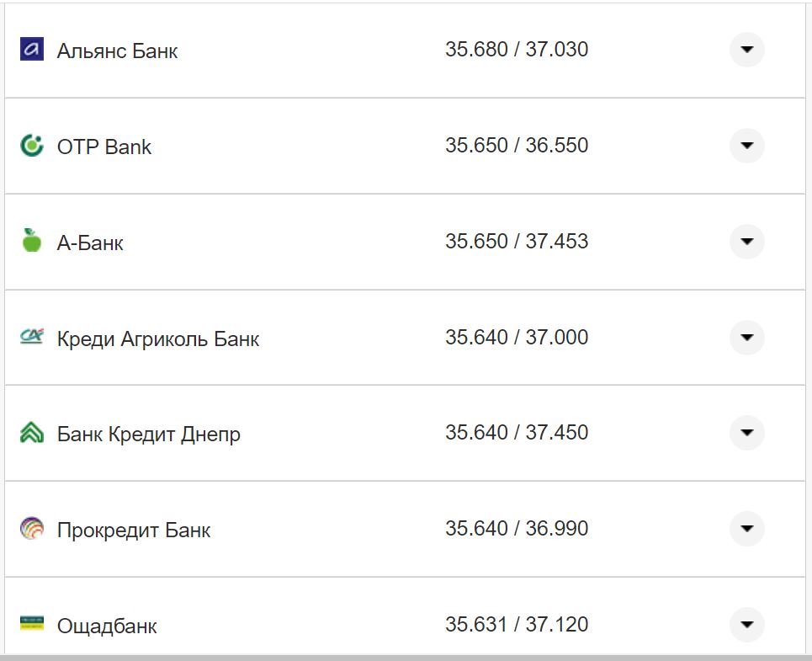Open the Прокредит Банк name link
The height and width of the screenshot is (661, 812).
[x=133, y=530]
